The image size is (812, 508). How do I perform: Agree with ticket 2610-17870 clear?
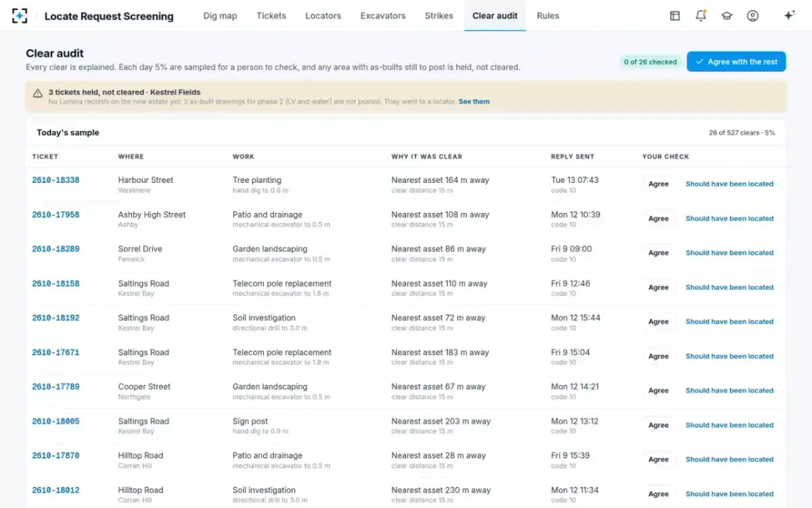658,459
